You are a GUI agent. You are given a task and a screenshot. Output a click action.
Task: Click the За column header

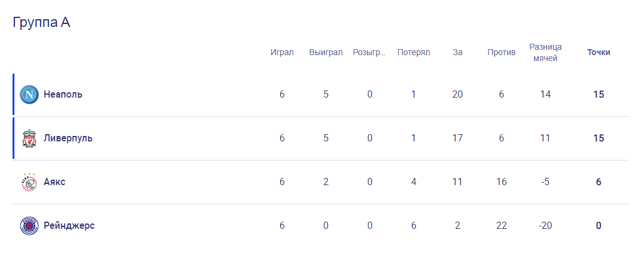tap(457, 52)
